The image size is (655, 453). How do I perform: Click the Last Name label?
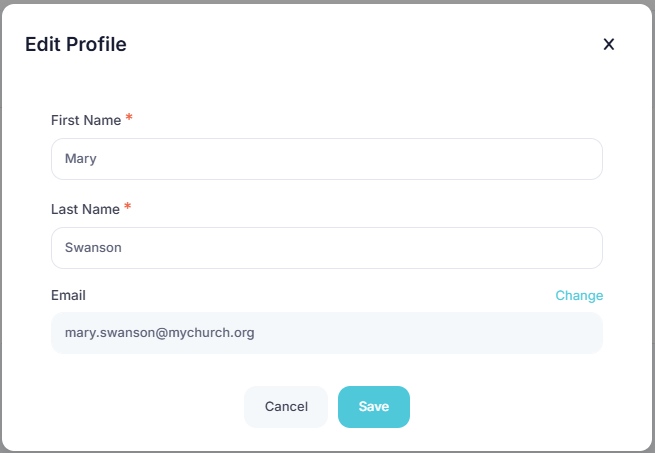85,209
